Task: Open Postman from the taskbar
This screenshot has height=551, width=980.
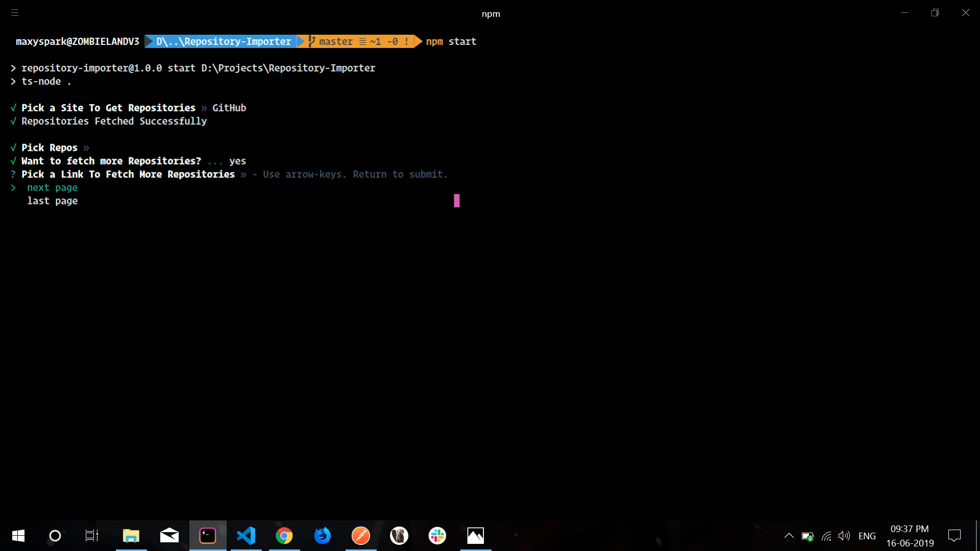Action: pos(361,536)
